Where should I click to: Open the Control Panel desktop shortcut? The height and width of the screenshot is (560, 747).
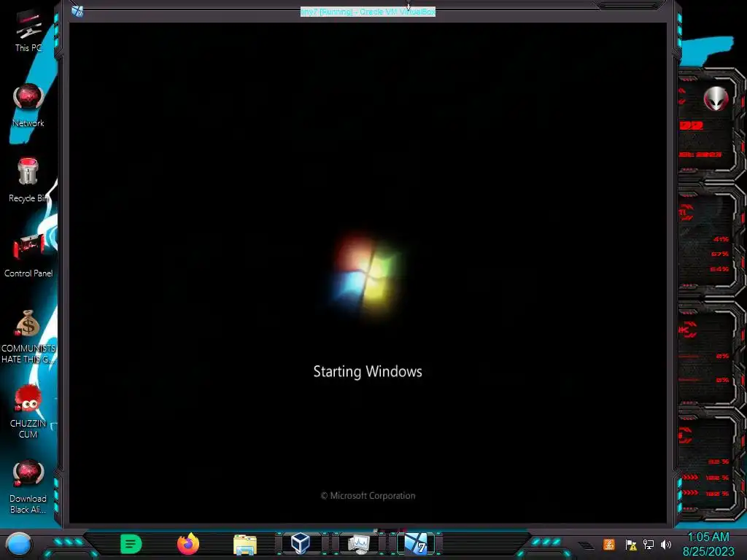[x=28, y=256]
